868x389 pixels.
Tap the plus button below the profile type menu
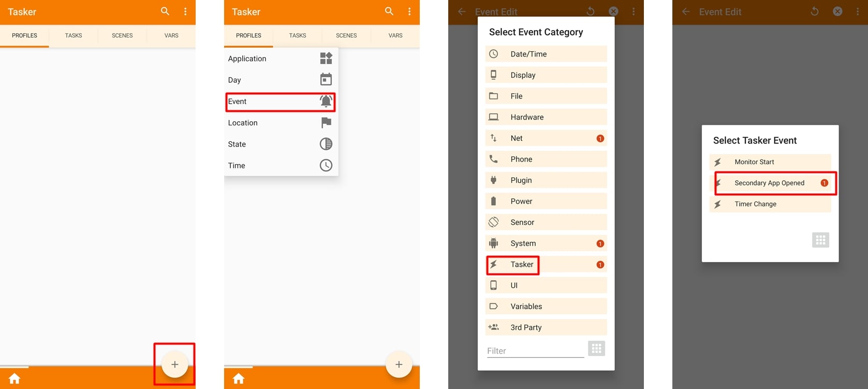point(399,365)
